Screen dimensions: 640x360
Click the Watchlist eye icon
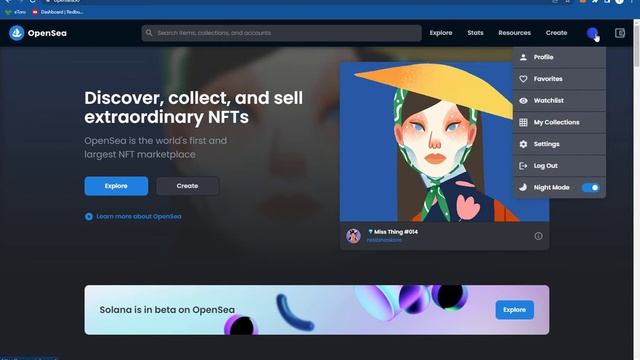coord(523,100)
